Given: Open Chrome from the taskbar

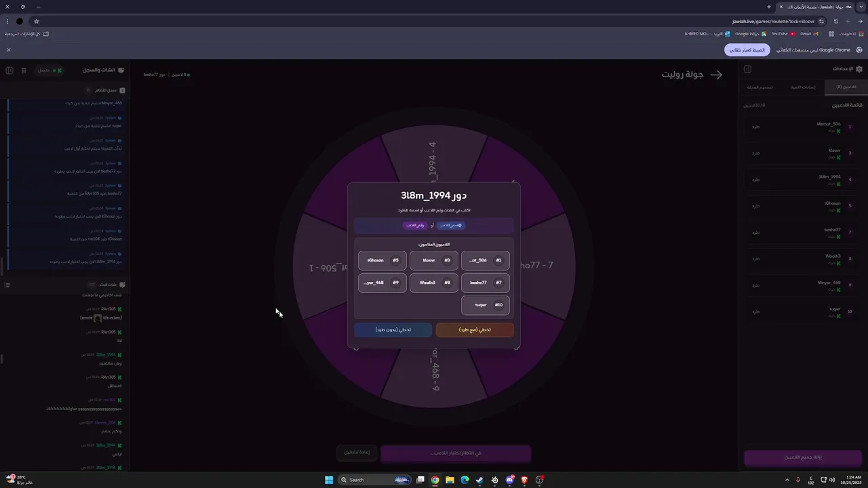Looking at the screenshot, I should pyautogui.click(x=435, y=480).
